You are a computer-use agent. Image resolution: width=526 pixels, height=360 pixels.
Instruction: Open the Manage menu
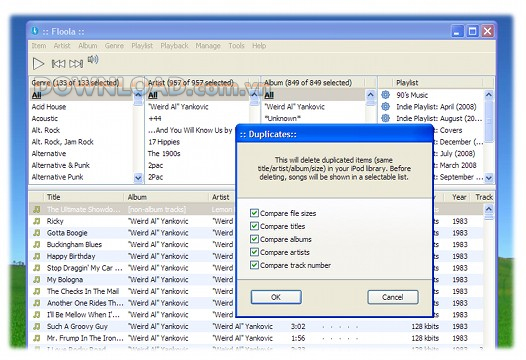[x=208, y=46]
